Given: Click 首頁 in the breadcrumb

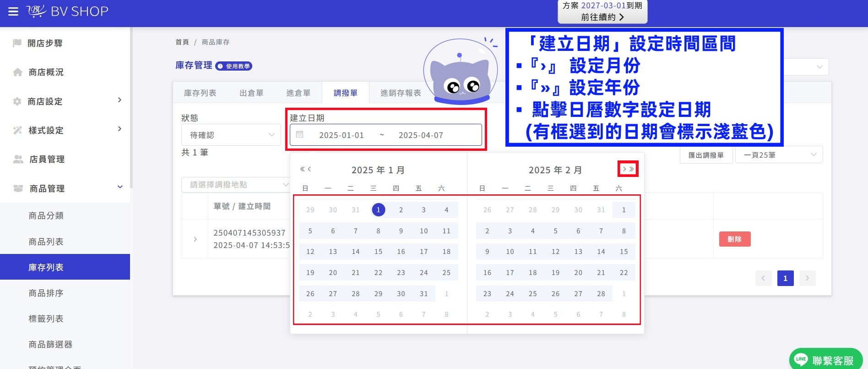Looking at the screenshot, I should pos(182,42).
